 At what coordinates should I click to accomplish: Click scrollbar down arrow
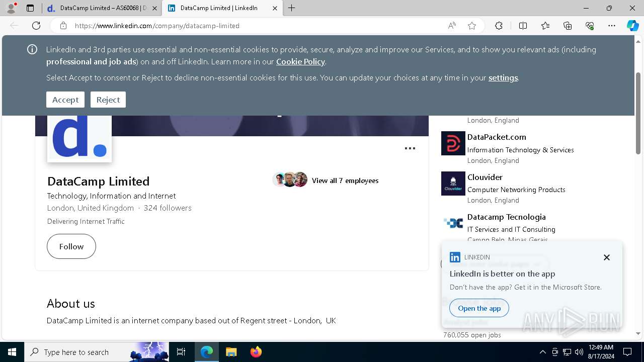pyautogui.click(x=638, y=333)
